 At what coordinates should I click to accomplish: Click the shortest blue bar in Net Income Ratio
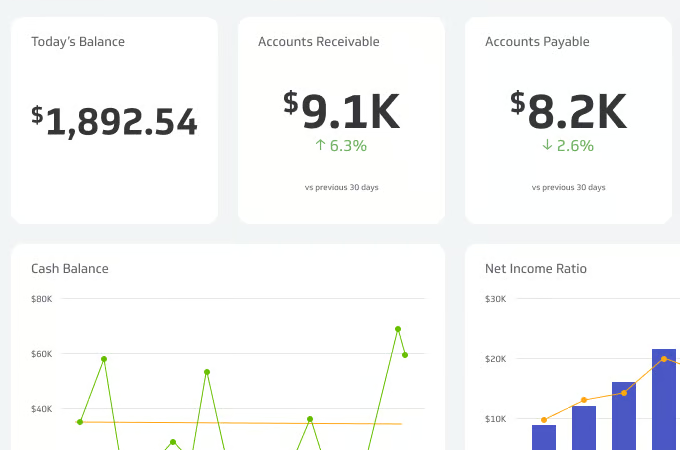pyautogui.click(x=544, y=437)
